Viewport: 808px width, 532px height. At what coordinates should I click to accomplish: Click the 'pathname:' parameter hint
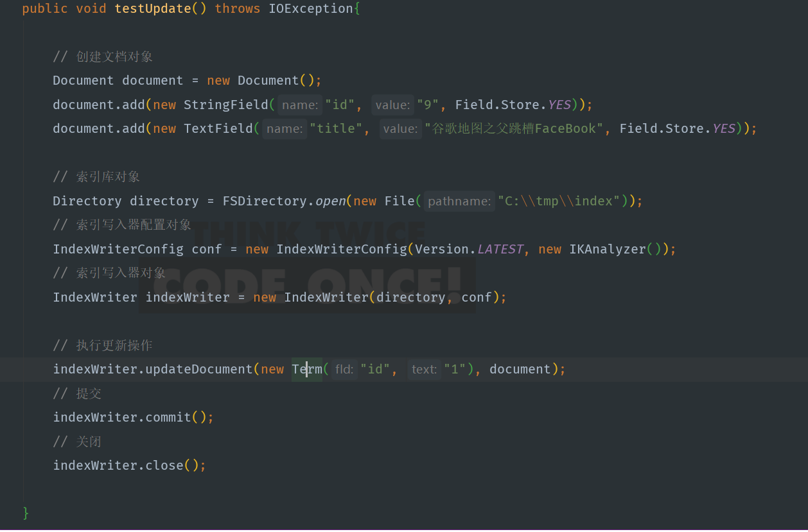pos(459,201)
